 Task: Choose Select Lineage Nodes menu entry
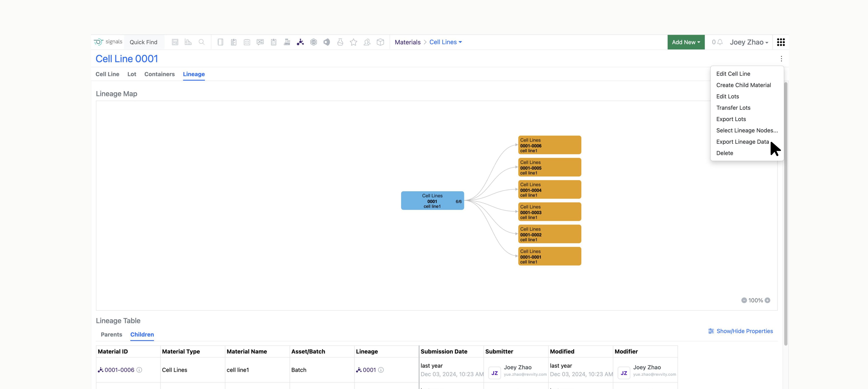747,130
